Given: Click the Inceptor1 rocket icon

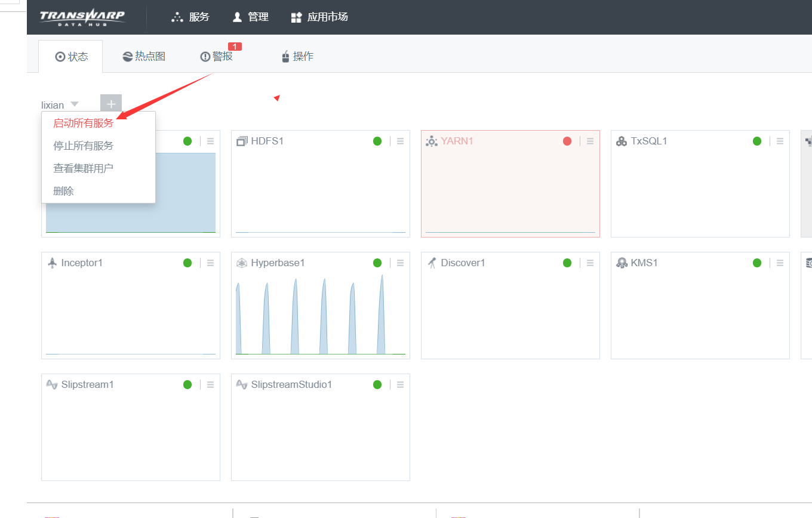Looking at the screenshot, I should (x=52, y=263).
